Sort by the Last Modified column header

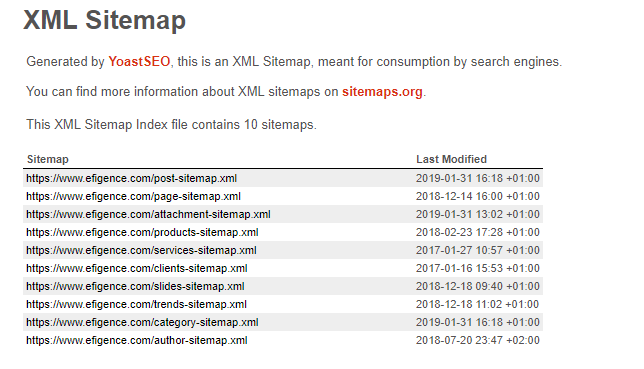click(451, 159)
